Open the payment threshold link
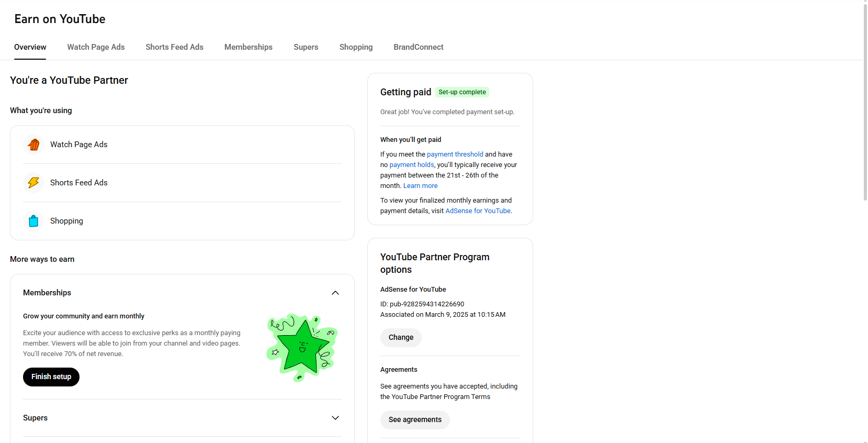Viewport: 868px width, 443px height. tap(455, 154)
